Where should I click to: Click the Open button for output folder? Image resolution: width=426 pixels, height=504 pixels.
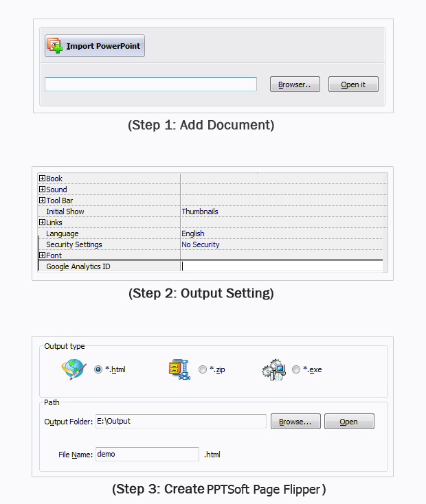point(349,422)
